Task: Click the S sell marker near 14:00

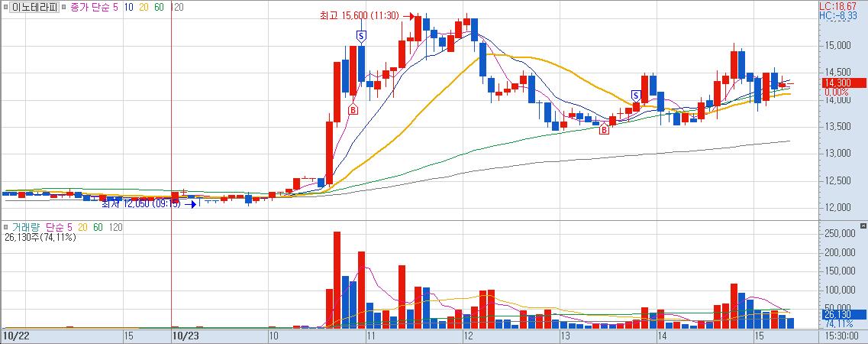Action: click(636, 95)
